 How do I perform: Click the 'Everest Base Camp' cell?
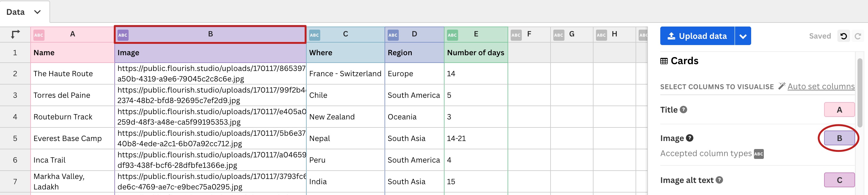72,138
